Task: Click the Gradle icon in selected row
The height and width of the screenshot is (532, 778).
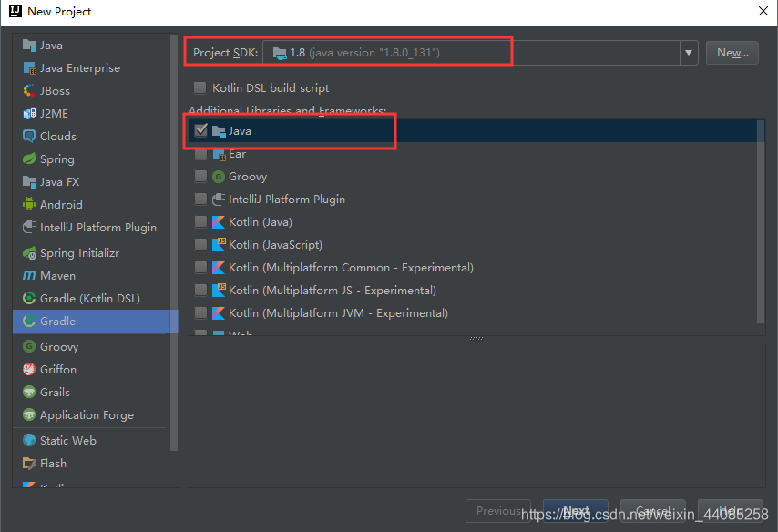Action: pyautogui.click(x=29, y=321)
